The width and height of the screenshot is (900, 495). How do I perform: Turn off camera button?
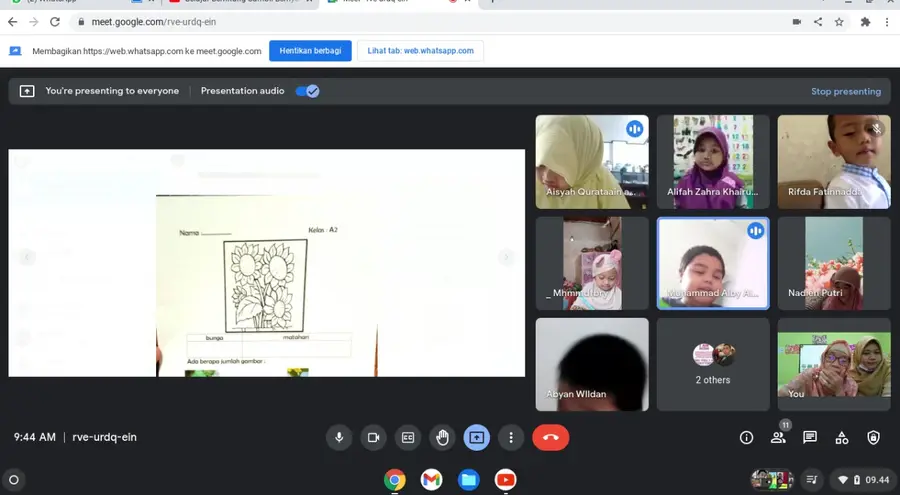tap(374, 438)
